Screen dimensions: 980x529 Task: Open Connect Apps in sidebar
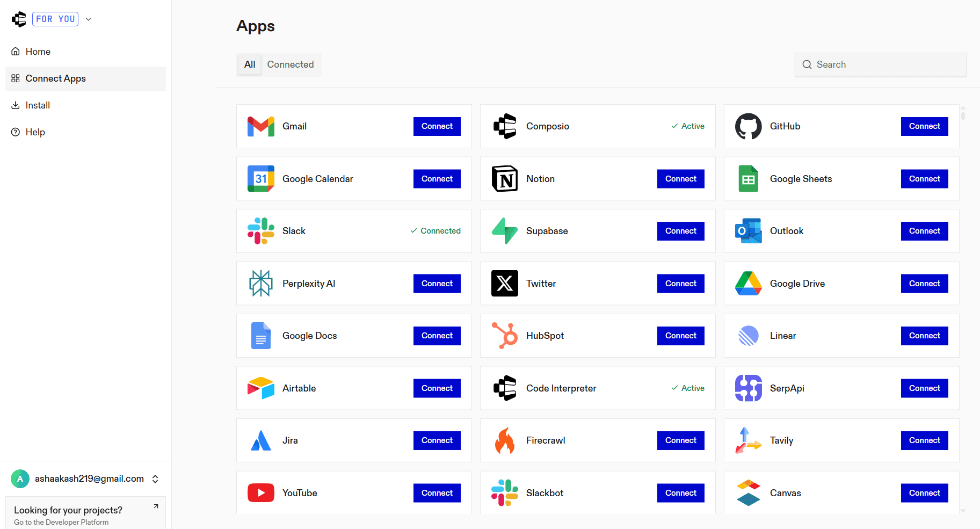coord(85,78)
